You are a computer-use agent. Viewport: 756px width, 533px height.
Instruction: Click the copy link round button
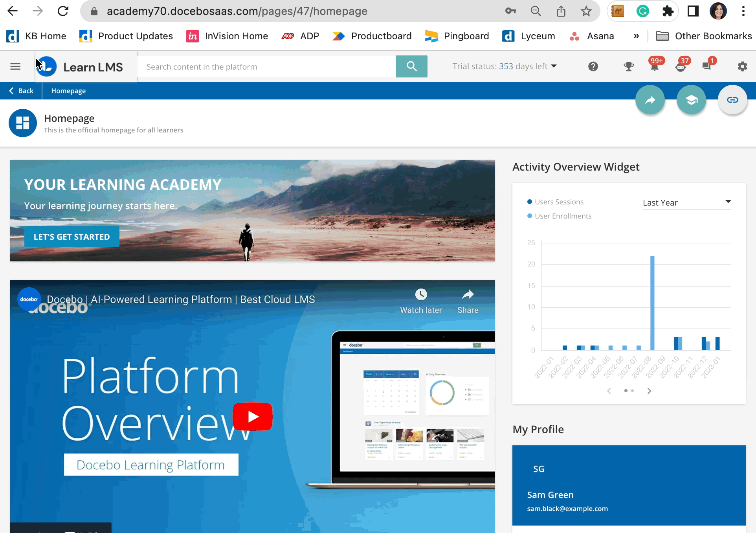(732, 100)
